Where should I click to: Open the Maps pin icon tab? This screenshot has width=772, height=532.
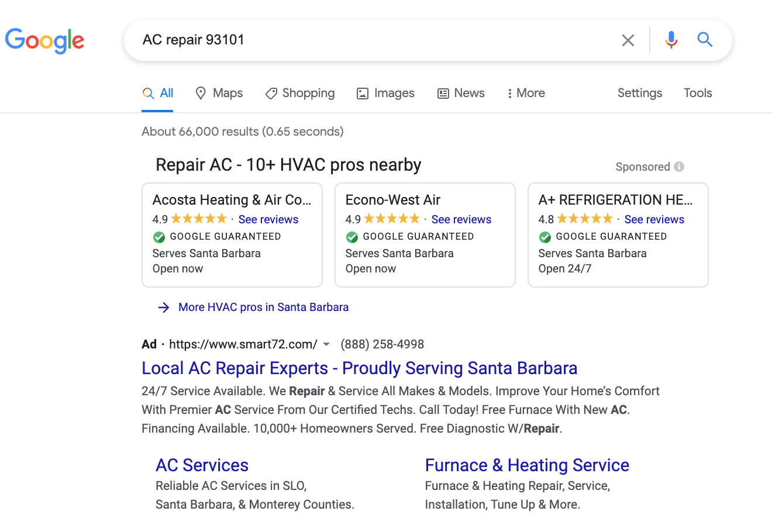coord(201,93)
